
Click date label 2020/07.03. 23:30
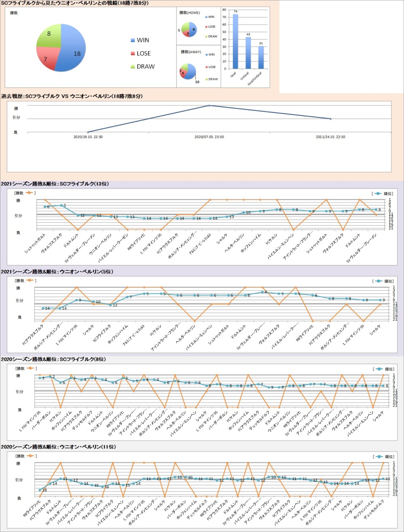pyautogui.click(x=209, y=137)
